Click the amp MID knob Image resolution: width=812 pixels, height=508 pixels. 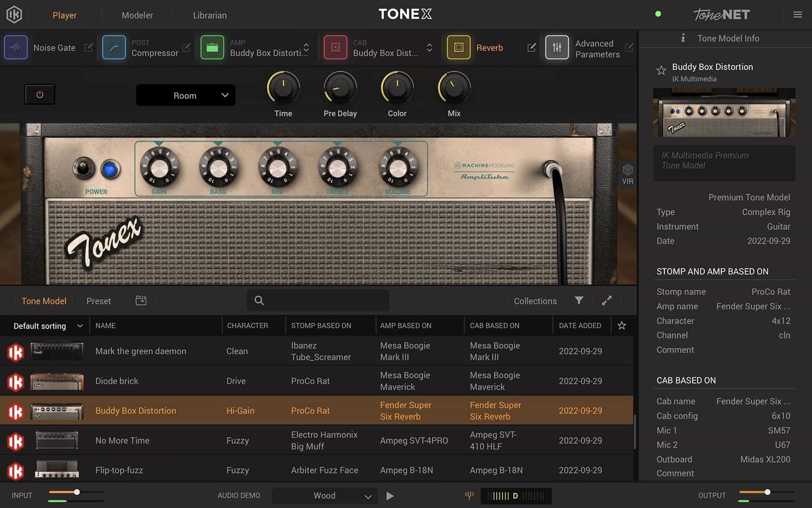278,167
